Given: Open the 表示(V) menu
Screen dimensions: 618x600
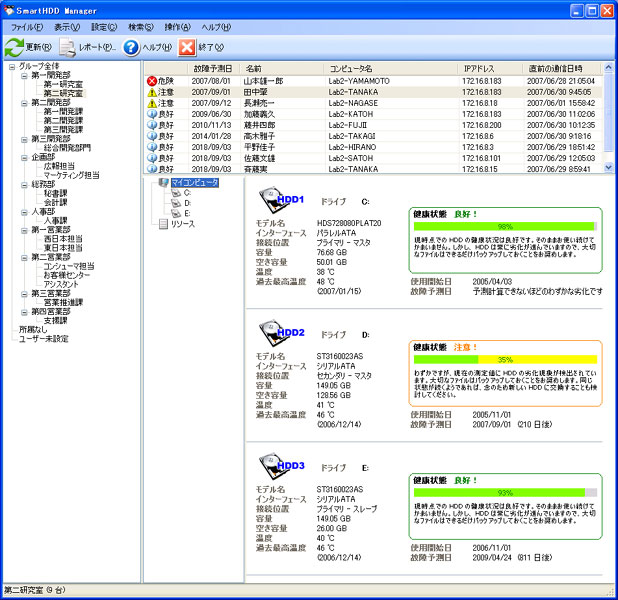Looking at the screenshot, I should tap(67, 27).
